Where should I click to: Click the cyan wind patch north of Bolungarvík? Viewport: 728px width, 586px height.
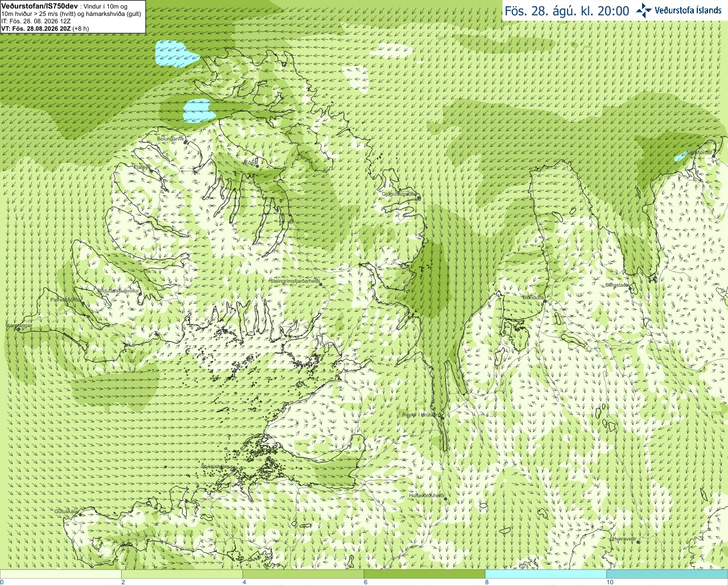(x=198, y=110)
